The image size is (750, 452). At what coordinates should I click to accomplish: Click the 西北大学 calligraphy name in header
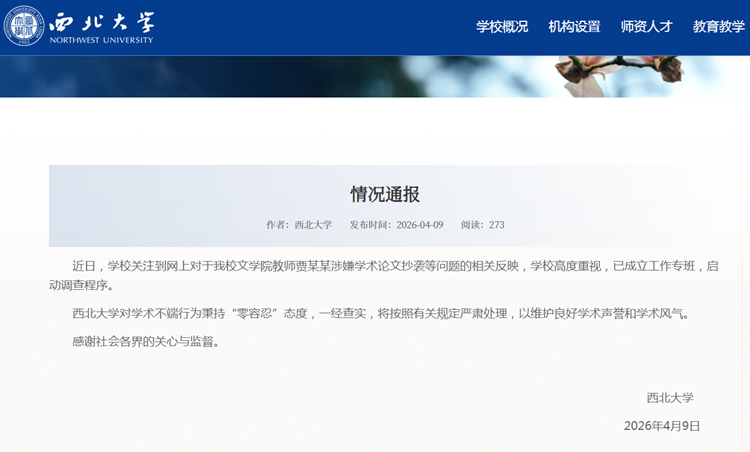click(x=102, y=22)
